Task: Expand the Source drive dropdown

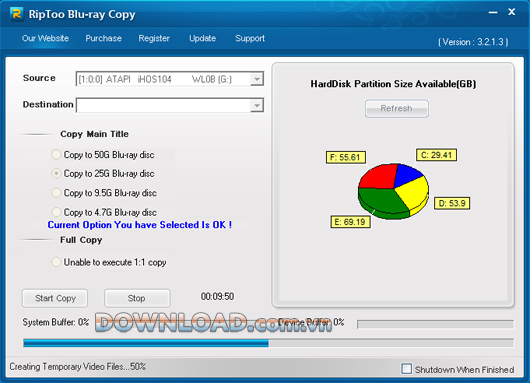Action: pyautogui.click(x=257, y=79)
